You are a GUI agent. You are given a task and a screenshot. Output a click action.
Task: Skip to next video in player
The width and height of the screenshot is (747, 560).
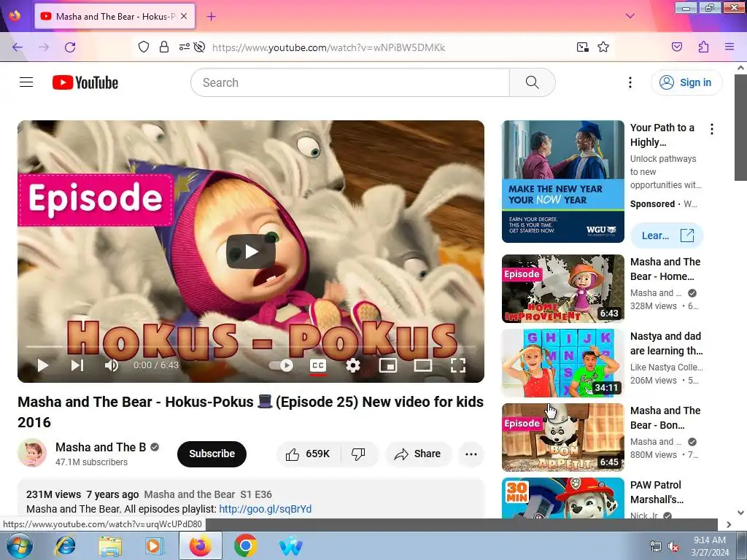77,365
